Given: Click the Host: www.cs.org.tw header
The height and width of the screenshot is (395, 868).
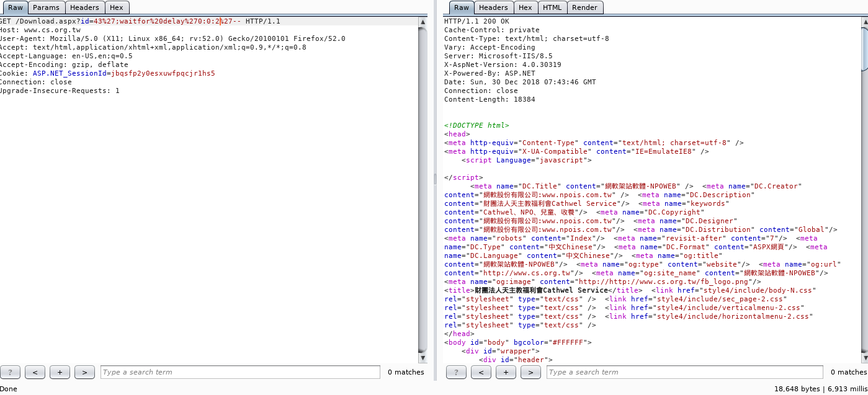Looking at the screenshot, I should (40, 30).
